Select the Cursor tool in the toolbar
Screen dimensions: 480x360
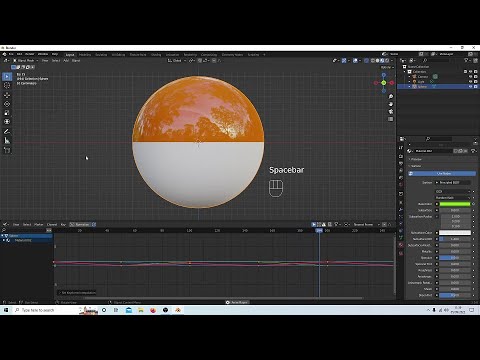click(7, 86)
